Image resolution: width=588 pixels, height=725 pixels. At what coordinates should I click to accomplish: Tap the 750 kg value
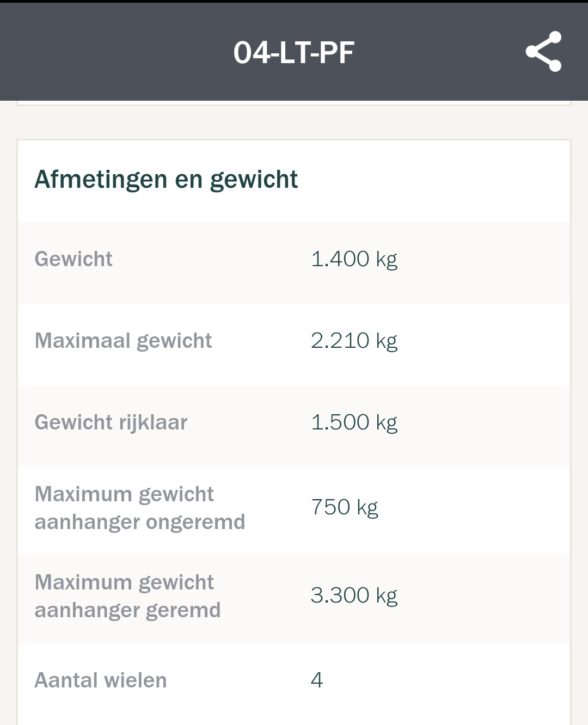(x=344, y=507)
